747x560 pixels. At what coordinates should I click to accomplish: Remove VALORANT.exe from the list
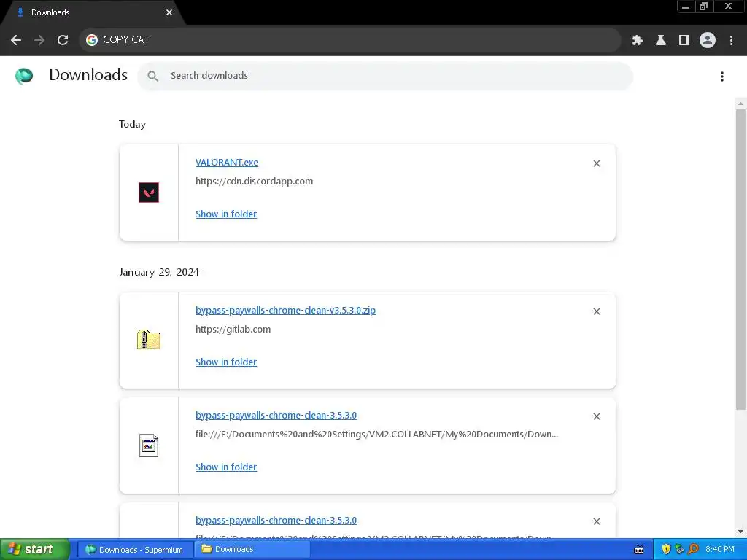(597, 163)
